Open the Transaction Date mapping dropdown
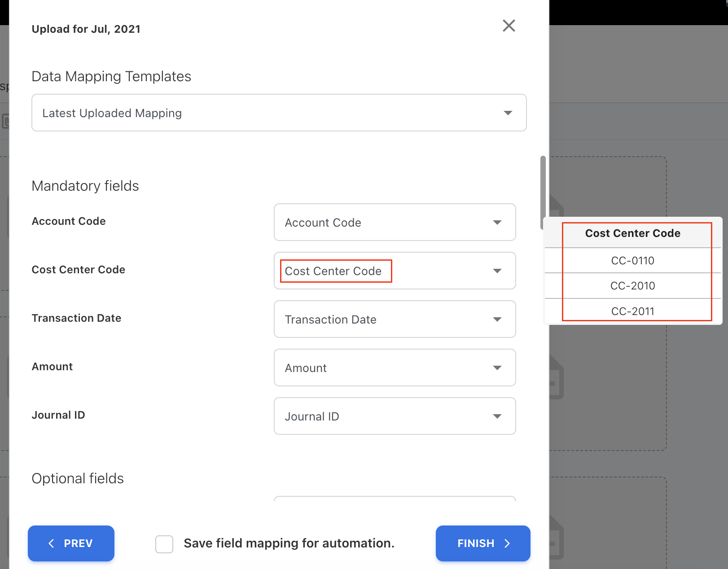The width and height of the screenshot is (728, 569). tap(394, 320)
